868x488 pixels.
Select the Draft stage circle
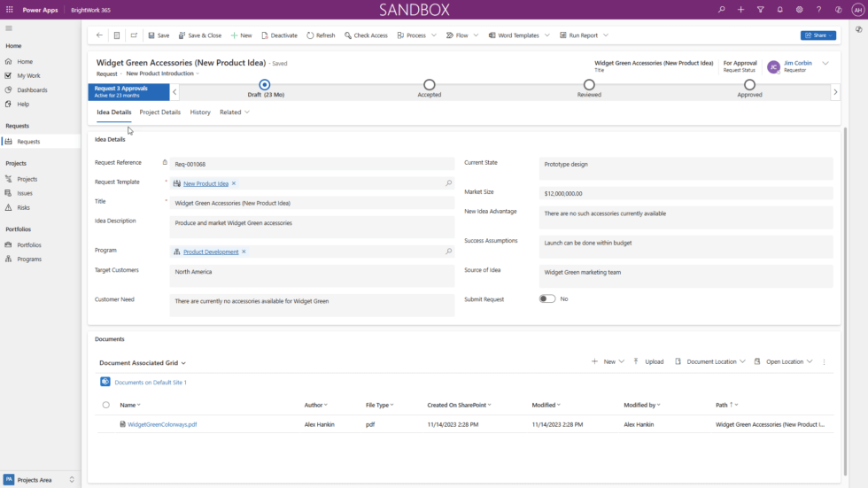[265, 85]
